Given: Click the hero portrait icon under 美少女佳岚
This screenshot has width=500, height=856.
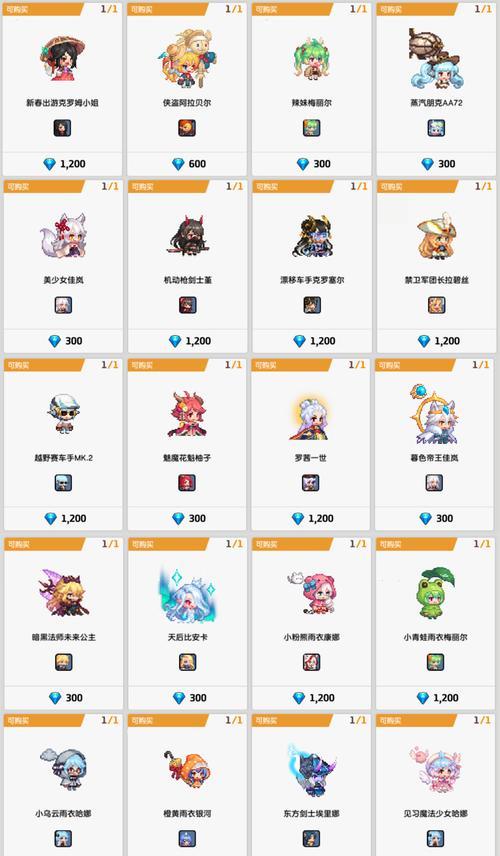Looking at the screenshot, I should pos(63,305).
